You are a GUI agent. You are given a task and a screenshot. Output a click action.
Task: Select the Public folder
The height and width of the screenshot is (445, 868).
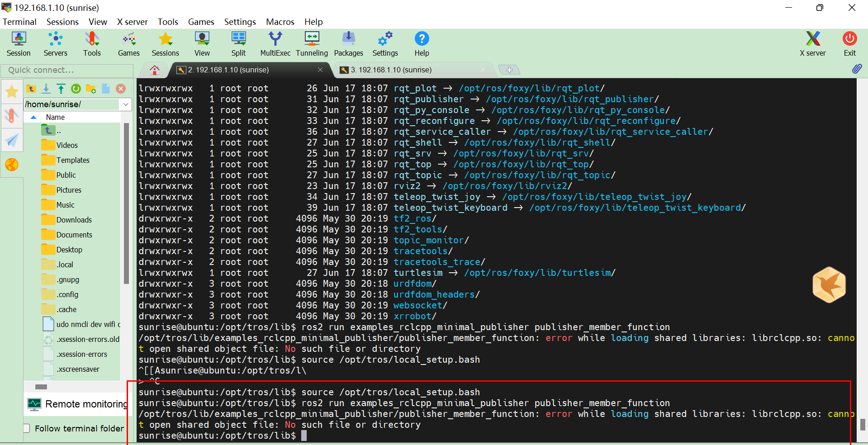[x=59, y=175]
